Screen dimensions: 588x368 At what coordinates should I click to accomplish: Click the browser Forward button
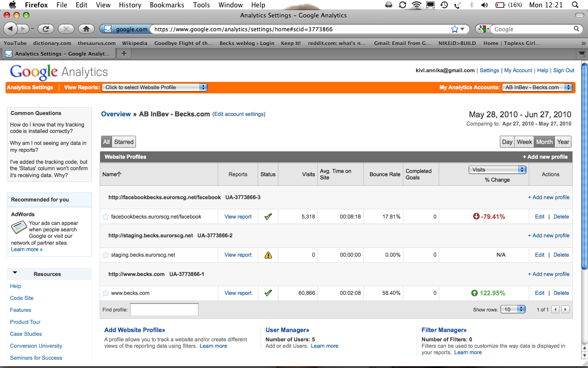pos(23,29)
